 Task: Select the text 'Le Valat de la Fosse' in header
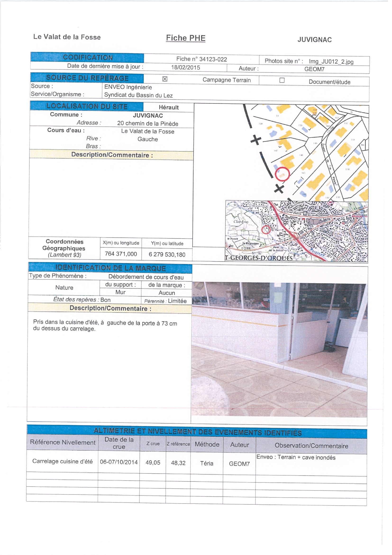67,37
